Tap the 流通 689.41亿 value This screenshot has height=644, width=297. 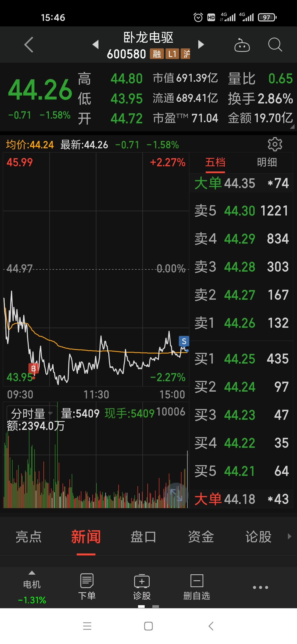pyautogui.click(x=185, y=98)
